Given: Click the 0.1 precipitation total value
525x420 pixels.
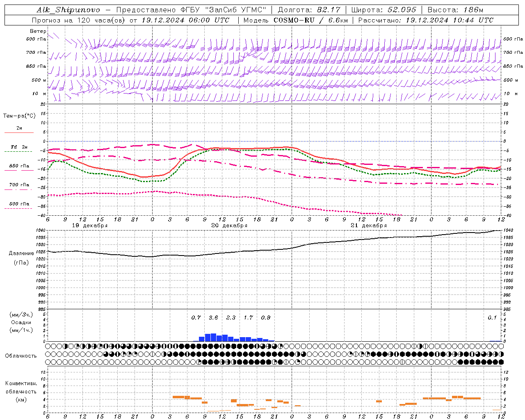Looking at the screenshot, I should coord(492,317).
